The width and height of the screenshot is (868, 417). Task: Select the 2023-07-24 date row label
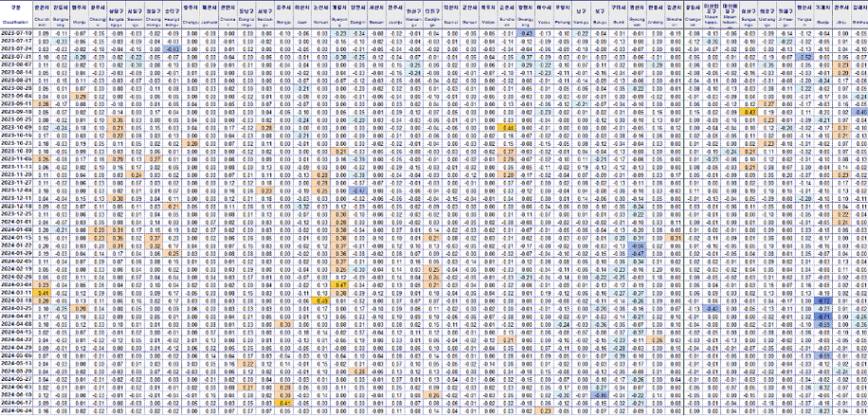tap(16, 49)
